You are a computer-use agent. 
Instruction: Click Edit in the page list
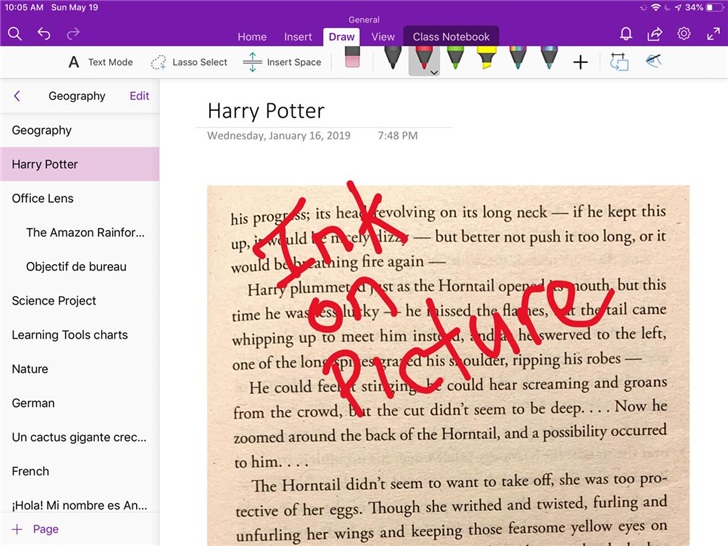click(x=139, y=96)
